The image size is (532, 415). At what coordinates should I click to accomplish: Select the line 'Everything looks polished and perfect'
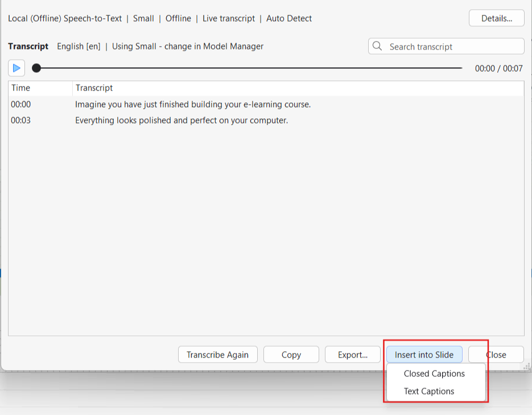click(x=182, y=120)
